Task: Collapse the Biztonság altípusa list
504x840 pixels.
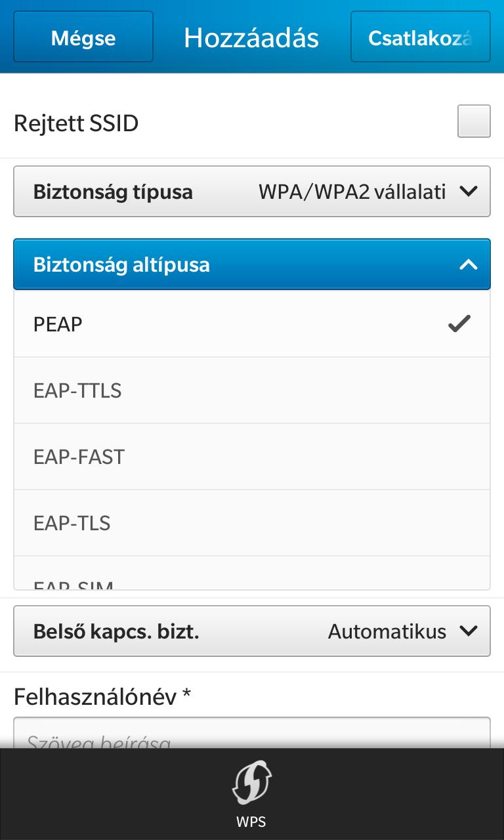Action: click(251, 265)
